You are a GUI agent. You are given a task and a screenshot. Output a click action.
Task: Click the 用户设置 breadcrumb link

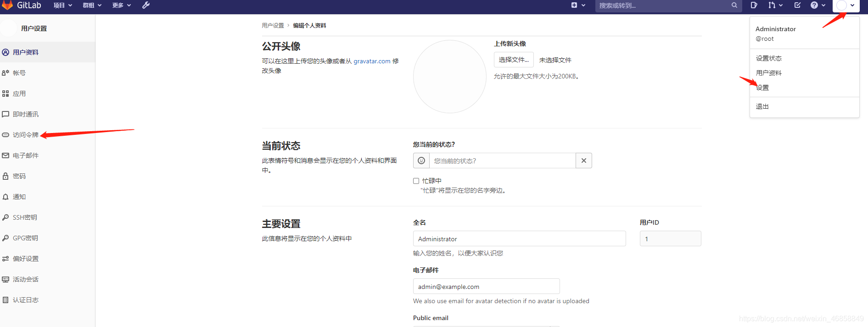[273, 26]
